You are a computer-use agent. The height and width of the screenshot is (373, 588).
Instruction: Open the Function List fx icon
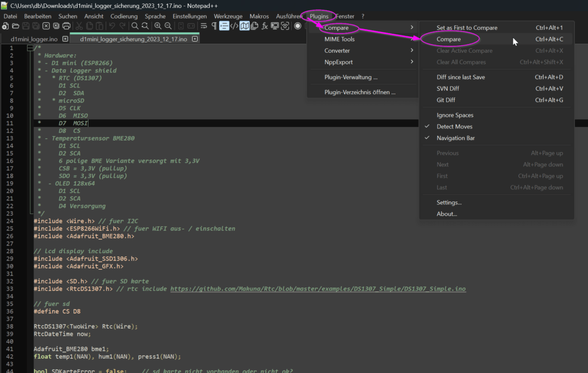tap(265, 26)
